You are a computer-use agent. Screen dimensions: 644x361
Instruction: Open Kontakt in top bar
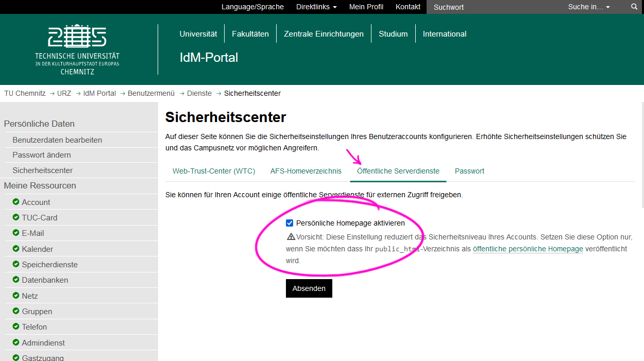[x=408, y=7]
